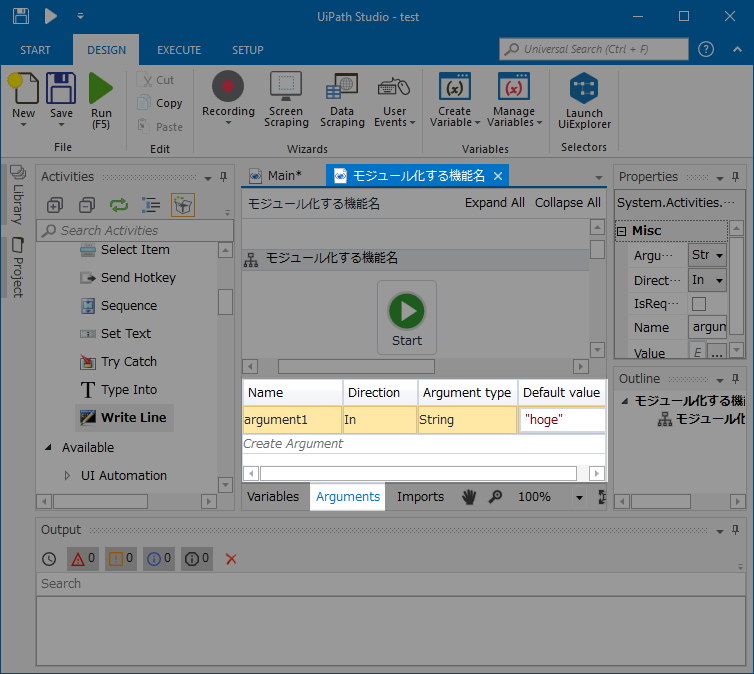Collapse the Misc properties group
Image resolution: width=754 pixels, height=674 pixels.
621,231
